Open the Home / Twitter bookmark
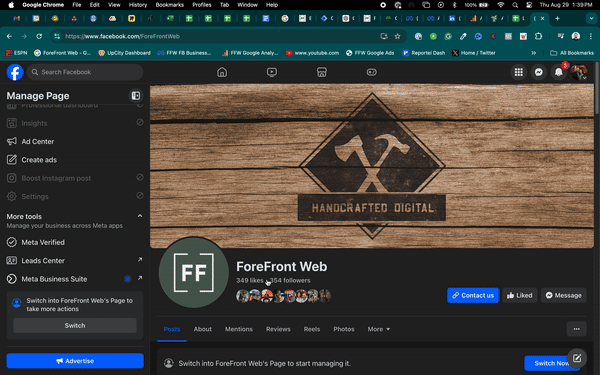Image resolution: width=600 pixels, height=375 pixels. coord(474,53)
